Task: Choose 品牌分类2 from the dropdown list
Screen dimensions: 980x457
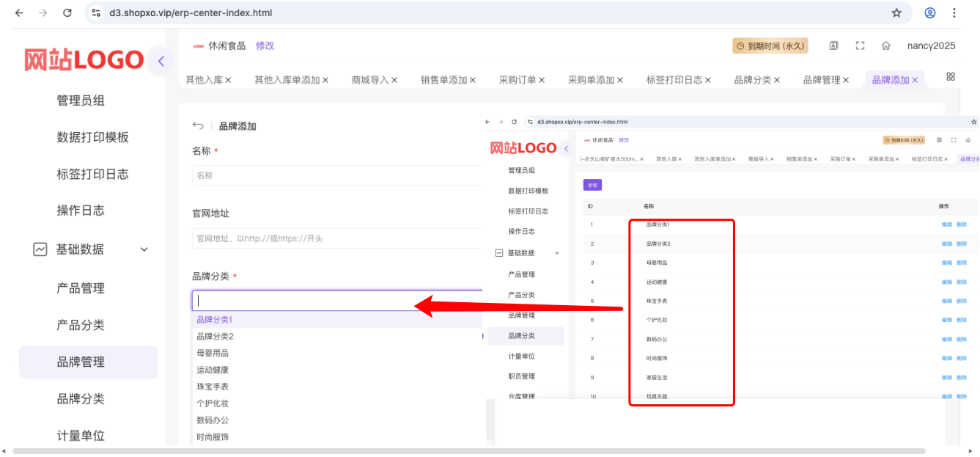Action: [337, 337]
